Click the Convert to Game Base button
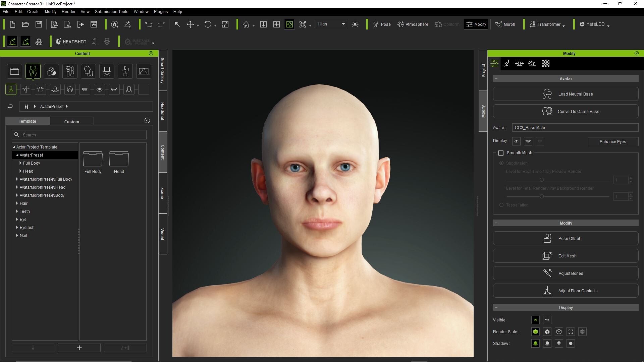 point(566,111)
